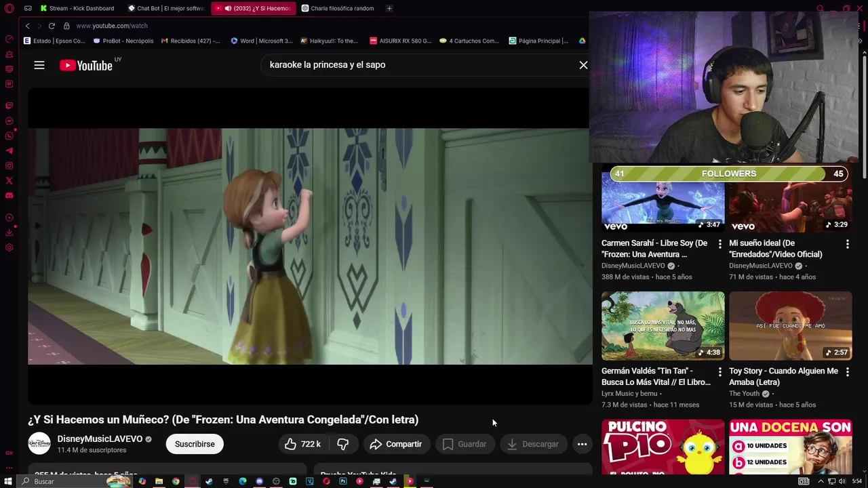868x488 pixels.
Task: Open the Opera GX main menu icon
Action: (x=9, y=8)
